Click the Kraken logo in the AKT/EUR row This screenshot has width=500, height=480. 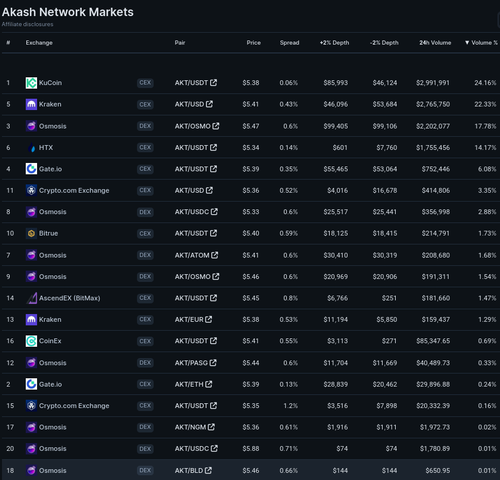click(x=31, y=319)
